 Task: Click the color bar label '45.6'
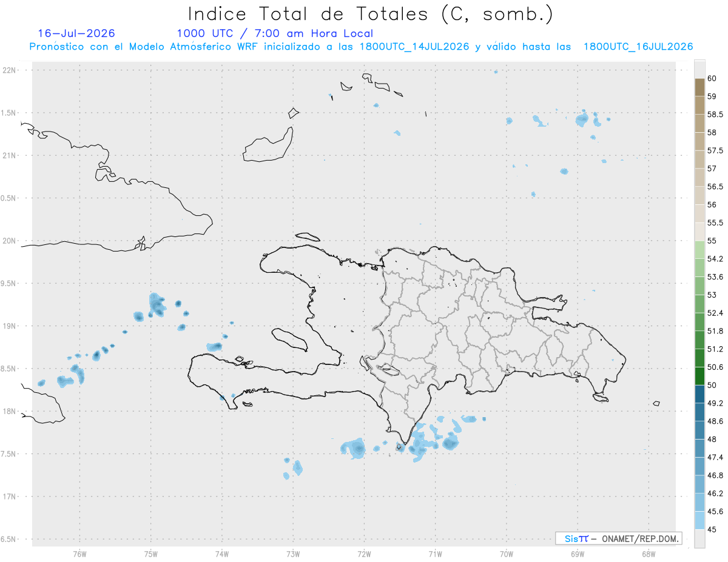[715, 511]
